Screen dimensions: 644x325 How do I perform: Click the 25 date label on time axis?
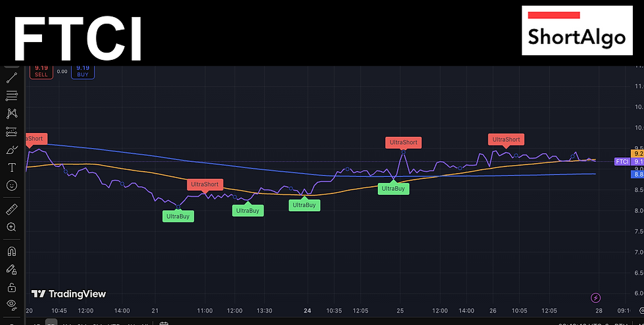pos(402,311)
